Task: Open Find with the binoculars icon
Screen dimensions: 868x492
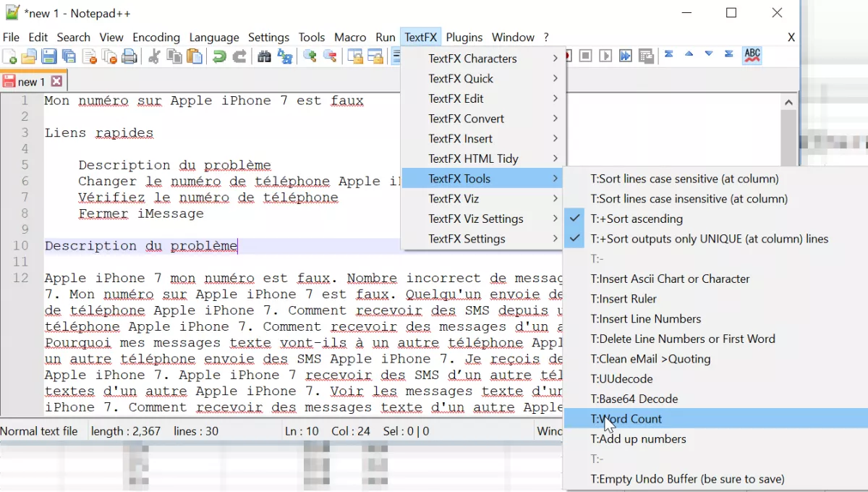Action: (264, 56)
